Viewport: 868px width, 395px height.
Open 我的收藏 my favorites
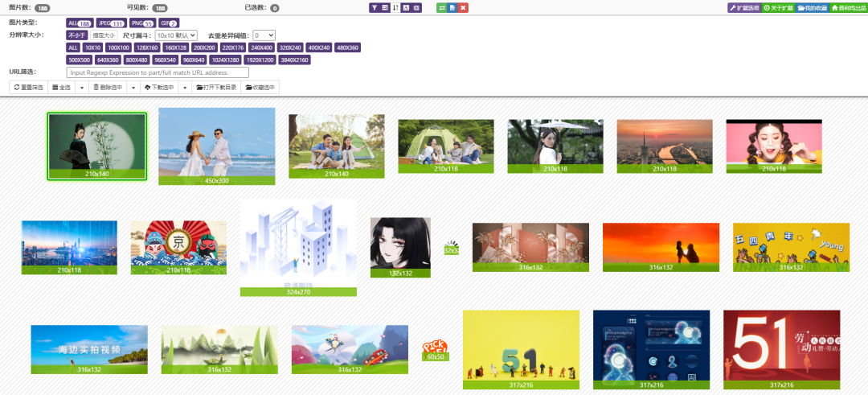(812, 8)
